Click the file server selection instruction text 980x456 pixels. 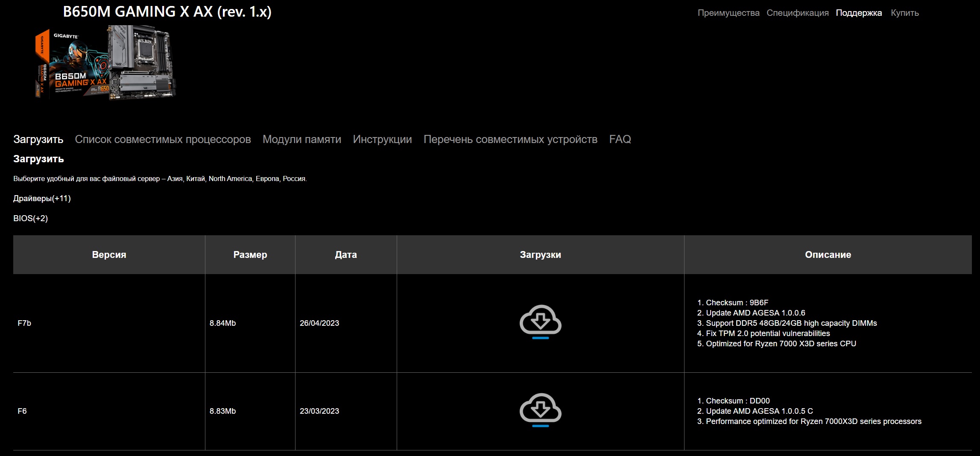[x=160, y=178]
